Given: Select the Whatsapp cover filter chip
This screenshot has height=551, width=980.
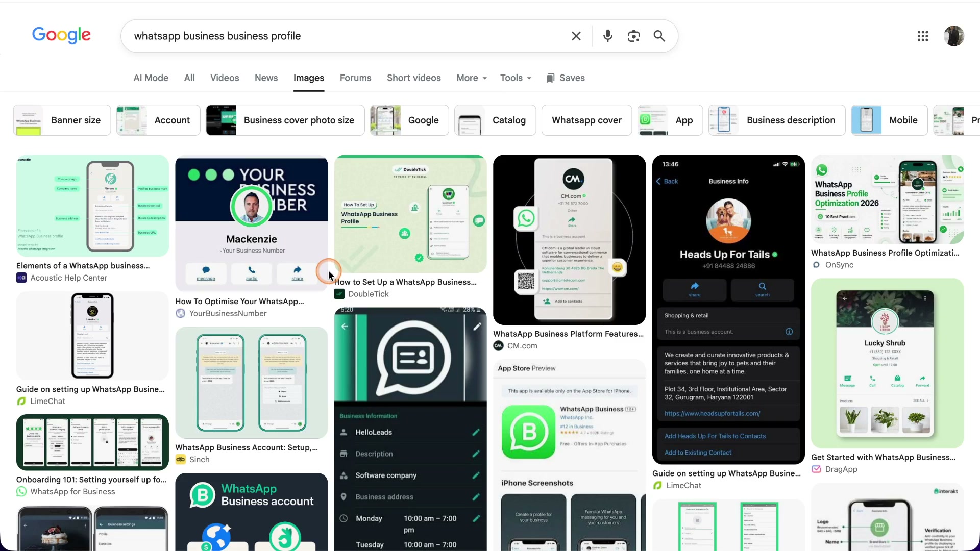Looking at the screenshot, I should pos(586,120).
